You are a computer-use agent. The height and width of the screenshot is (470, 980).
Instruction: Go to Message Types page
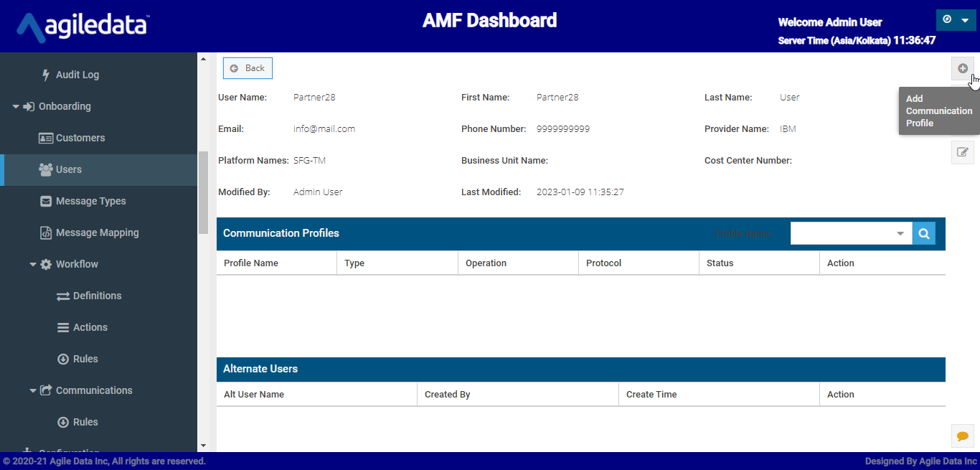point(90,201)
